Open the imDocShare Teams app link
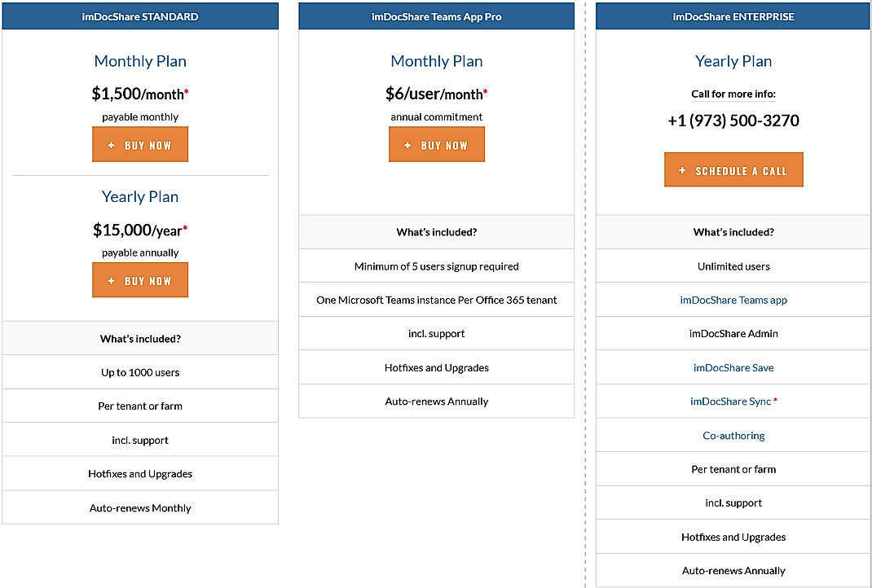 (x=733, y=300)
